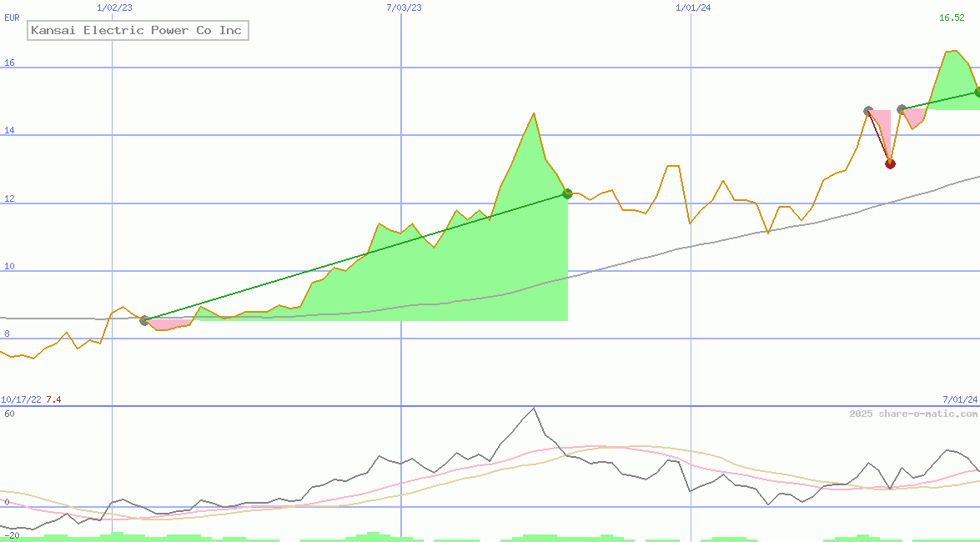Image resolution: width=980 pixels, height=542 pixels.
Task: Click the gray entry marker starting the long trendline
Action: click(144, 320)
